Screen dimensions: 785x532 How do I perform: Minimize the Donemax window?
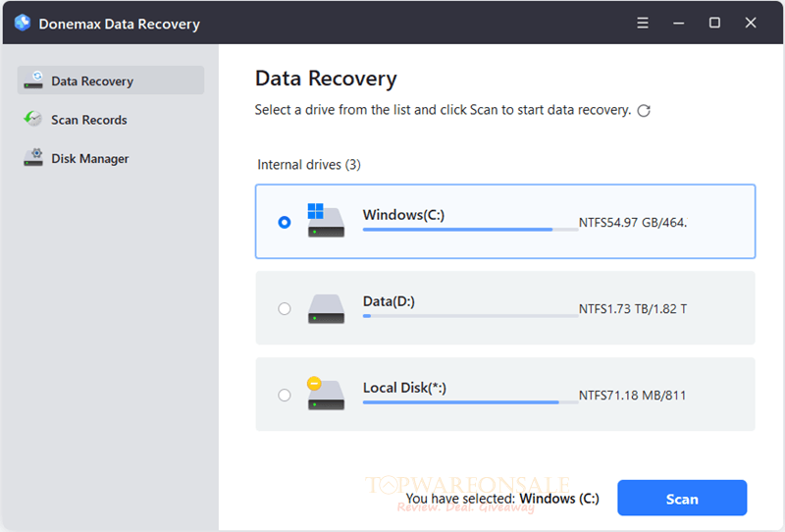pyautogui.click(x=678, y=23)
